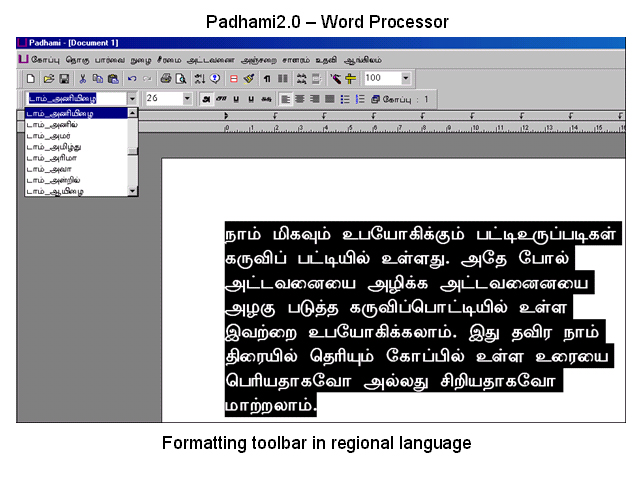Click the font list scroll-up arrow
Viewport: 640px width, 480px height.
pyautogui.click(x=133, y=113)
